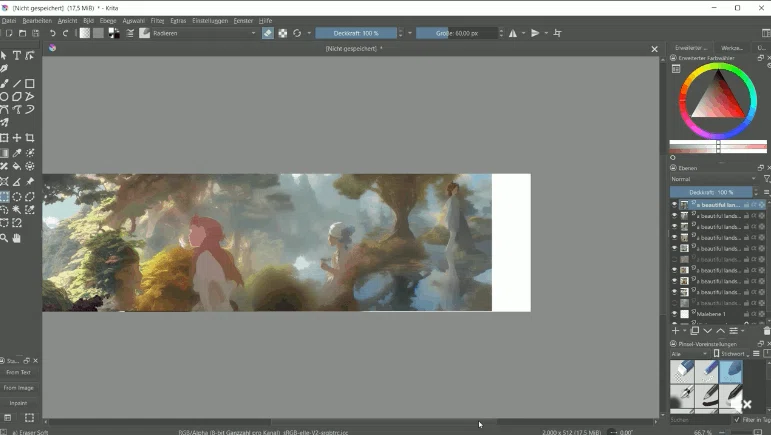
Task: Open the Ebene menu
Action: pyautogui.click(x=108, y=21)
